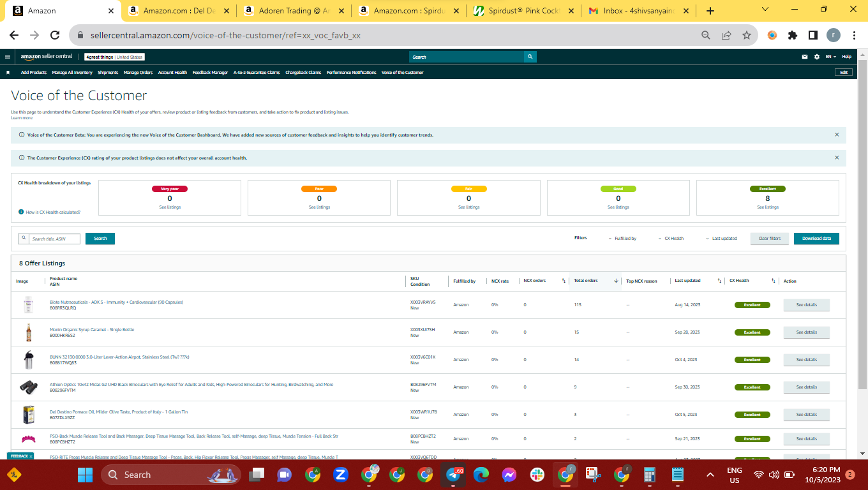868x490 pixels.
Task: Dismiss the Voice of the Customer Beta banner
Action: pyautogui.click(x=837, y=135)
